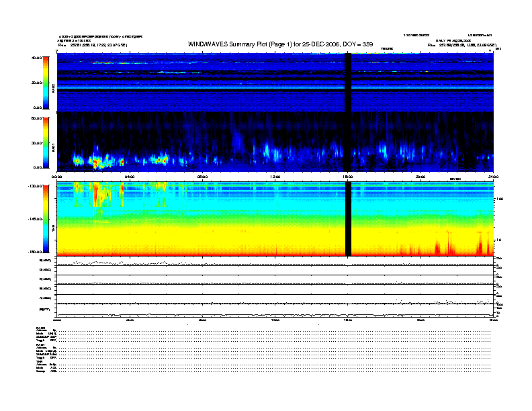Screen dimensions: 532x411
Task: Click the black data gap in TNR spectrogram
Action: tap(348, 219)
